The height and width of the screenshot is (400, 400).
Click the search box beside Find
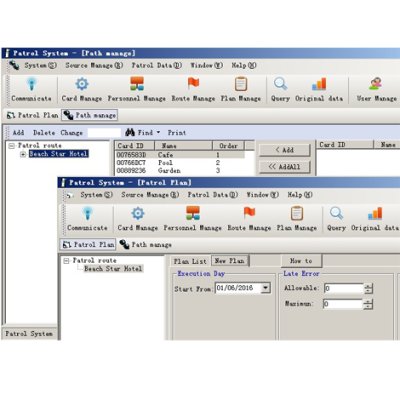coord(104,133)
